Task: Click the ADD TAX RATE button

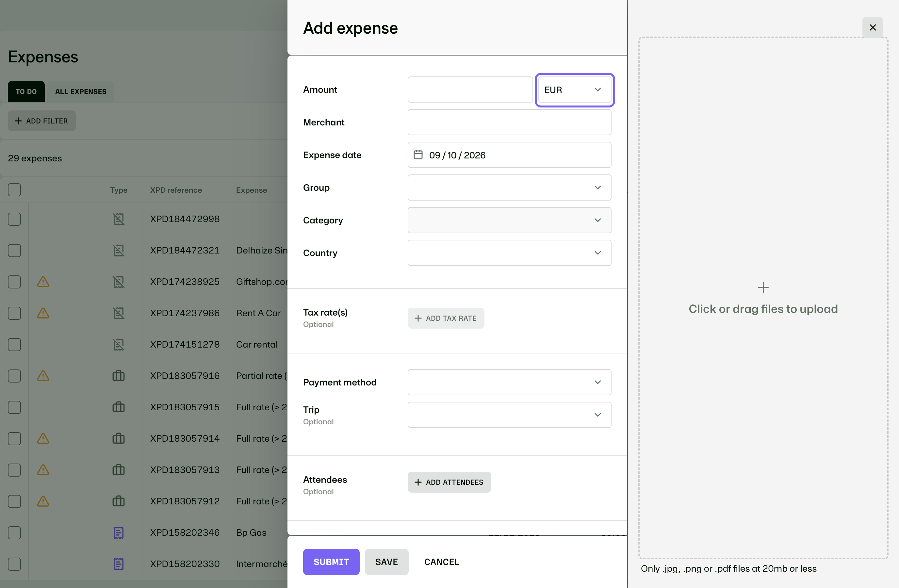Action: (446, 318)
